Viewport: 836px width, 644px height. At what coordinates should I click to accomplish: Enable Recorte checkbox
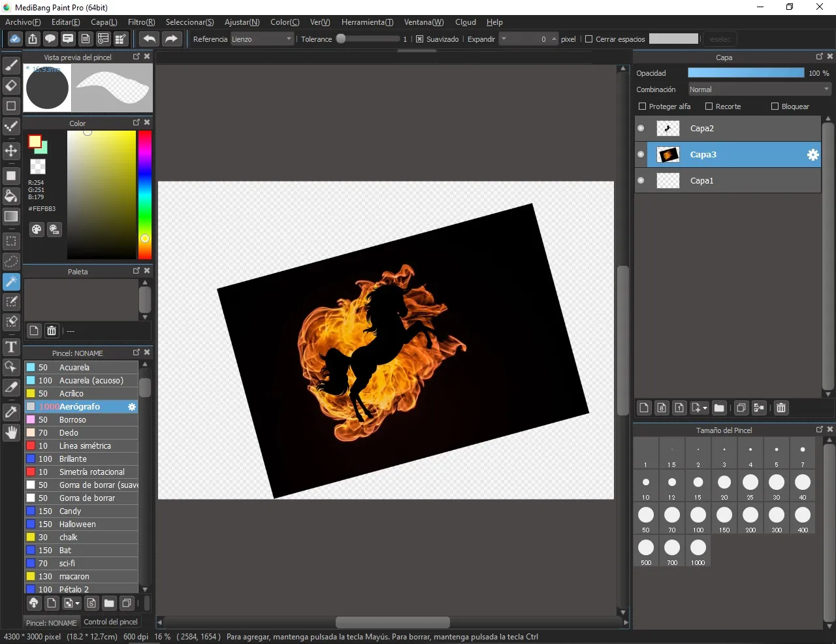[709, 106]
